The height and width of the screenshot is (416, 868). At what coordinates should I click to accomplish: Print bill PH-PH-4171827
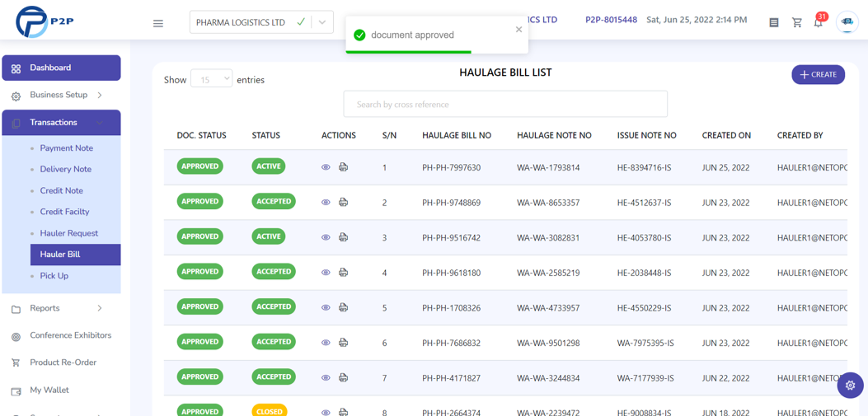[x=343, y=377]
